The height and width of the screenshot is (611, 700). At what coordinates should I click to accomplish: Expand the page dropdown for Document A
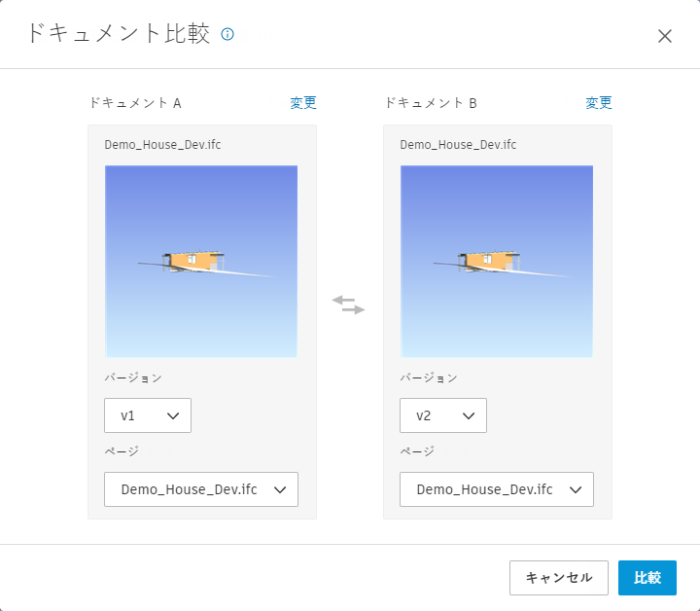point(201,489)
